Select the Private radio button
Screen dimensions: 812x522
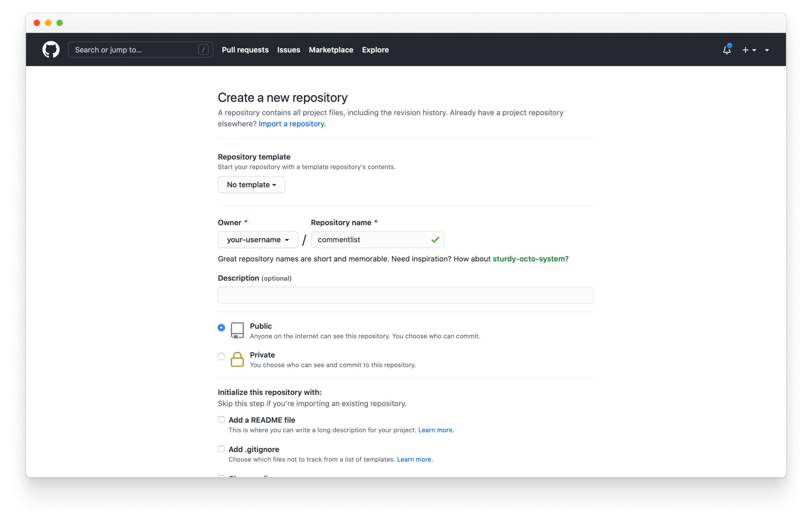pyautogui.click(x=222, y=356)
